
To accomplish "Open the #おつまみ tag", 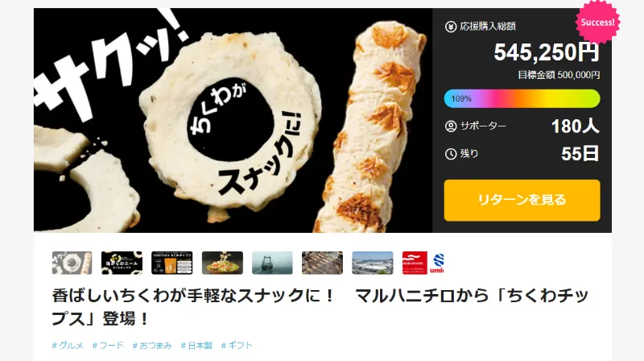I will pos(152,346).
